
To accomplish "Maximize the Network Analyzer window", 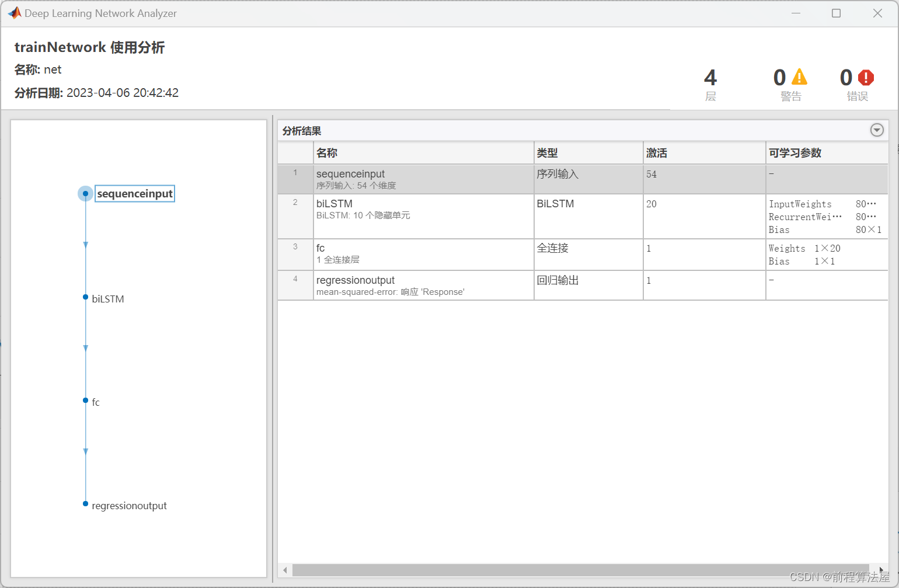I will (836, 13).
